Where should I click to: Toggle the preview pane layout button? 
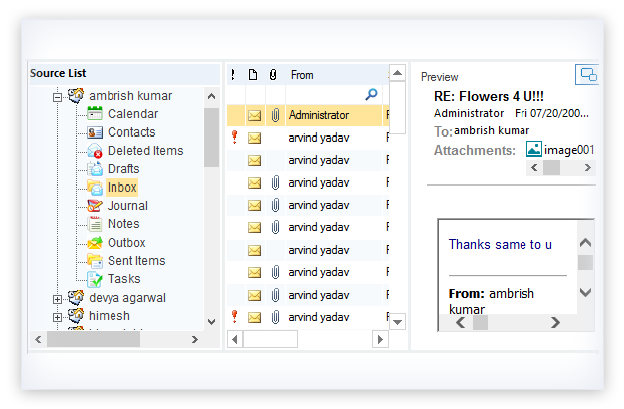(x=587, y=75)
